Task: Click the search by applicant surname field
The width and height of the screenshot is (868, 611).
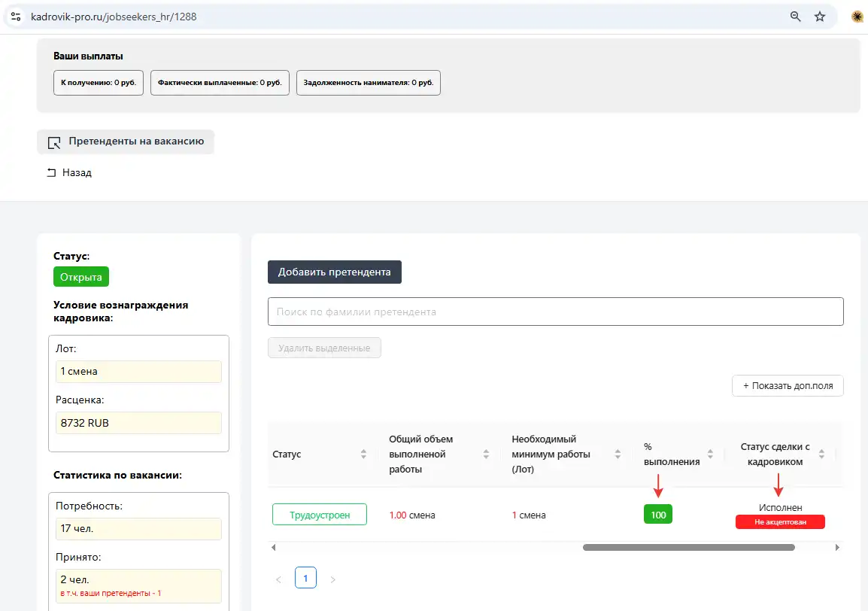Action: point(555,312)
